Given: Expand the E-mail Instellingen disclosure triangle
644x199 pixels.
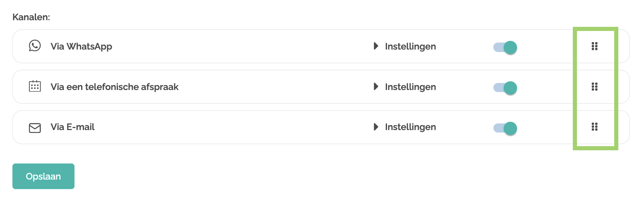Looking at the screenshot, I should click(x=376, y=127).
